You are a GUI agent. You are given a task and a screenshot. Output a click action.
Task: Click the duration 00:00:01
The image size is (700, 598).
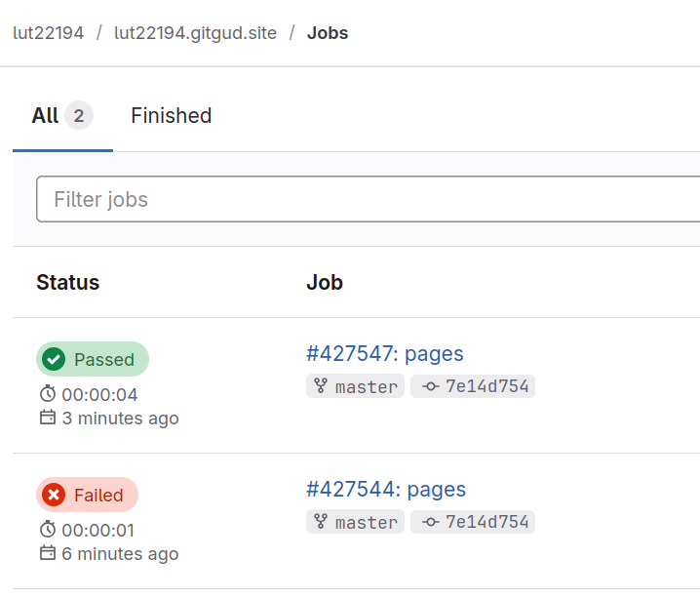point(97,531)
